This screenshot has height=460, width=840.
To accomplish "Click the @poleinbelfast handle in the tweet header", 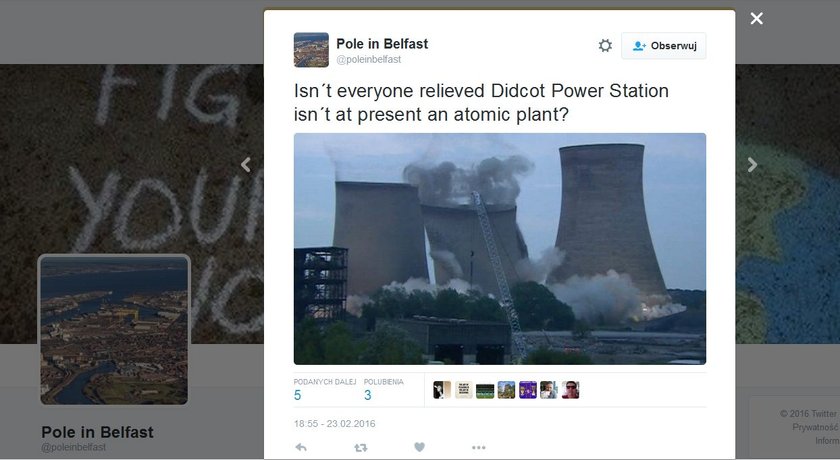I will (369, 59).
